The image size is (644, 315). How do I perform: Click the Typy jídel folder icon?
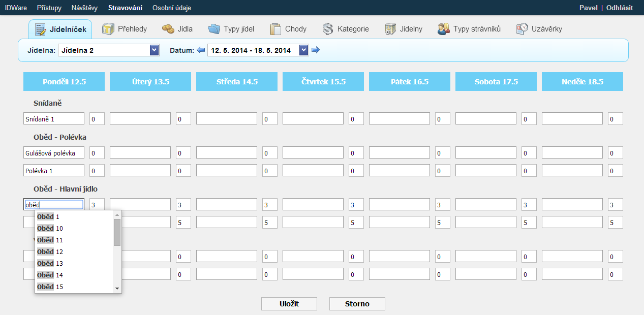214,29
